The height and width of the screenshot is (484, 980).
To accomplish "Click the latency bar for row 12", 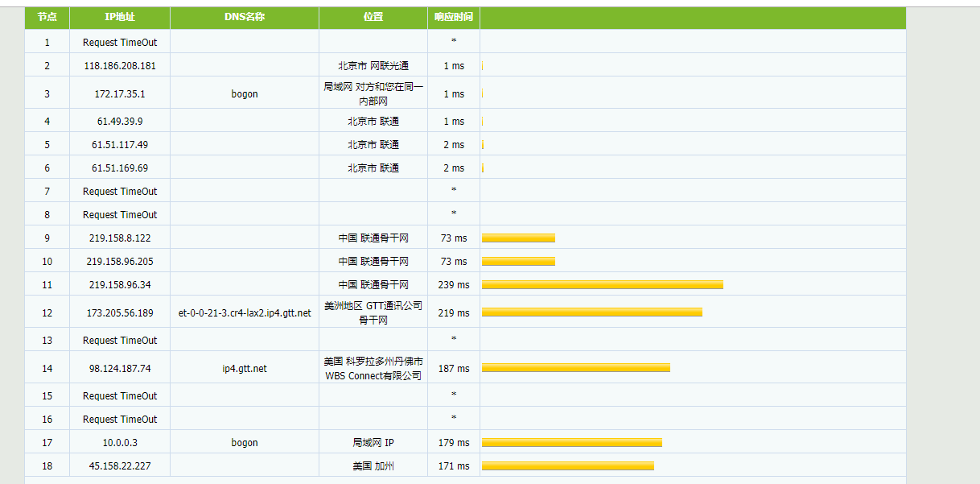I will tap(592, 312).
